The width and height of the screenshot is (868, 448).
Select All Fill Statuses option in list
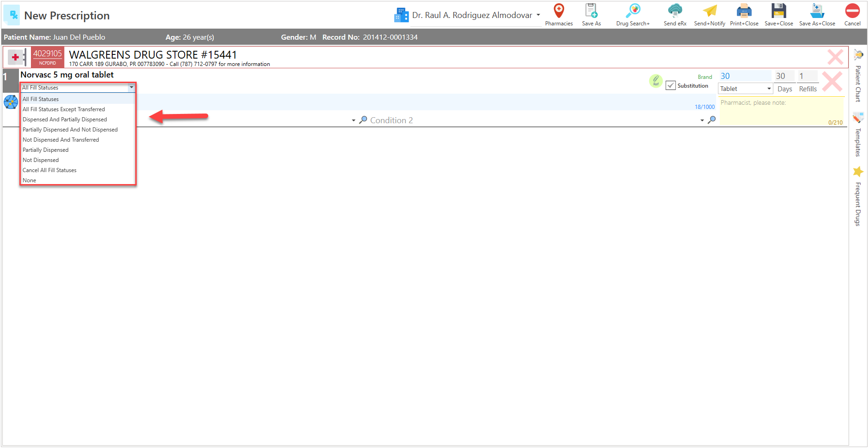(78, 99)
